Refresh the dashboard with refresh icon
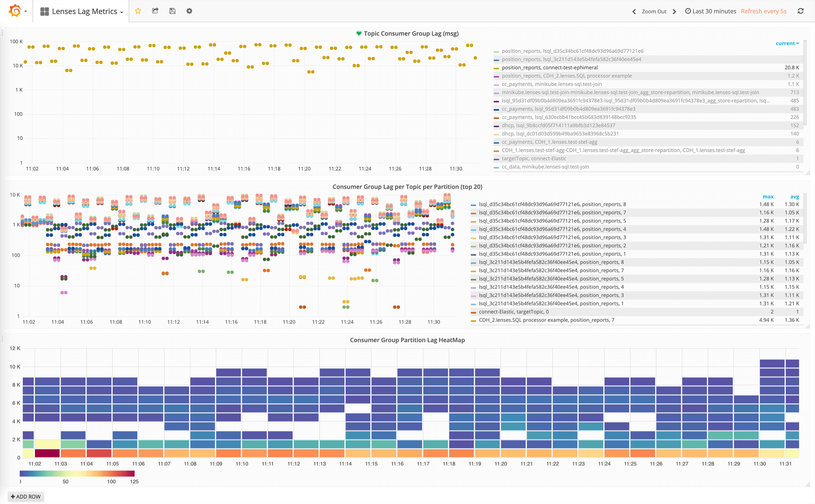Viewport: 815px width, 504px height. pos(801,11)
